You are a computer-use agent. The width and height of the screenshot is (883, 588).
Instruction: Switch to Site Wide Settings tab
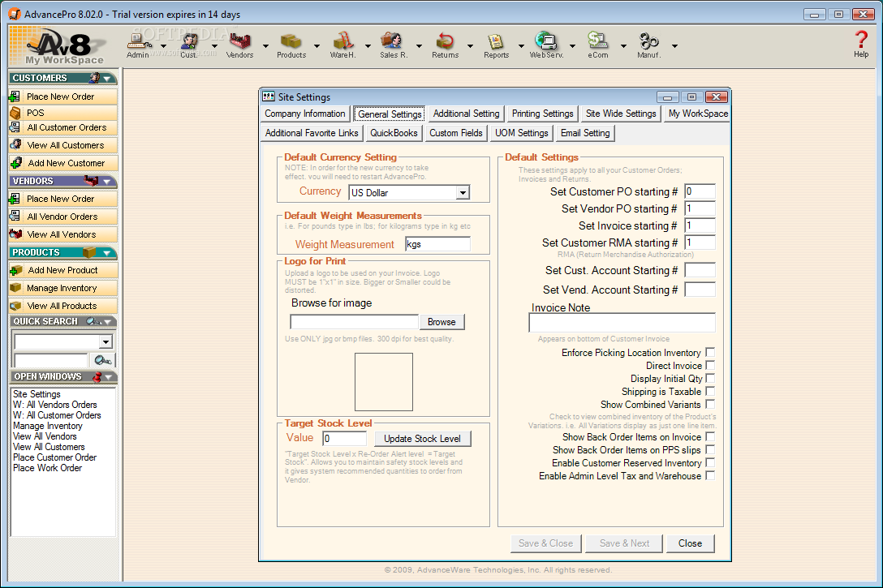621,114
